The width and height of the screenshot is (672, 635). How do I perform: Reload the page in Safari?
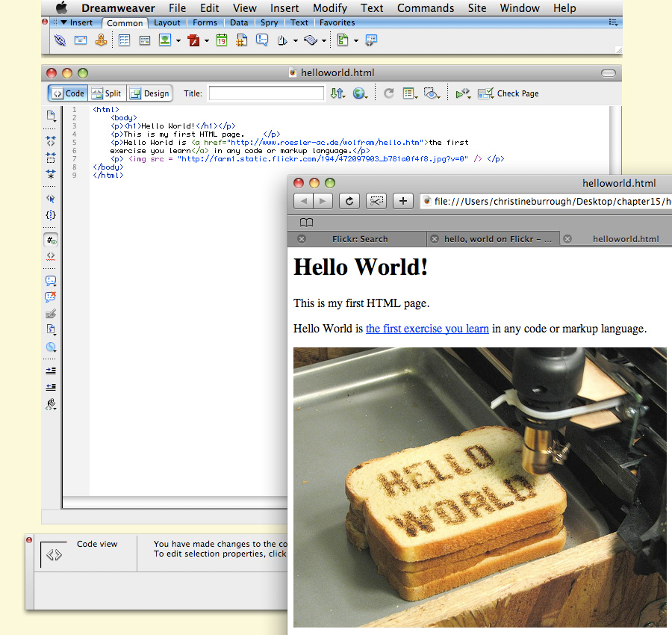click(349, 200)
